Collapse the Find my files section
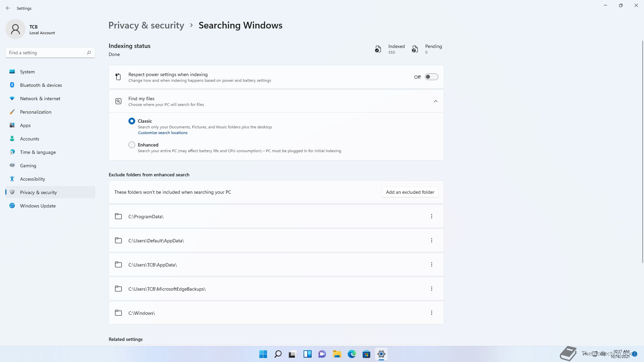This screenshot has width=644, height=362. point(435,101)
